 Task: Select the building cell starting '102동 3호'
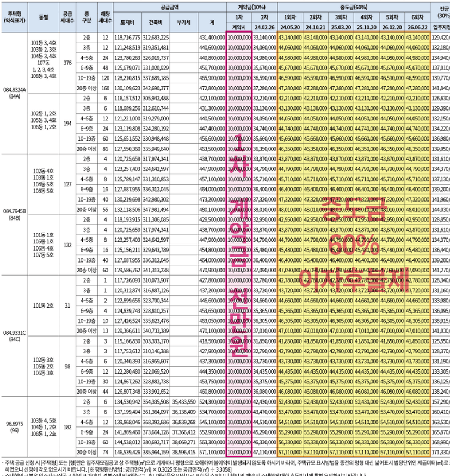tap(44, 367)
